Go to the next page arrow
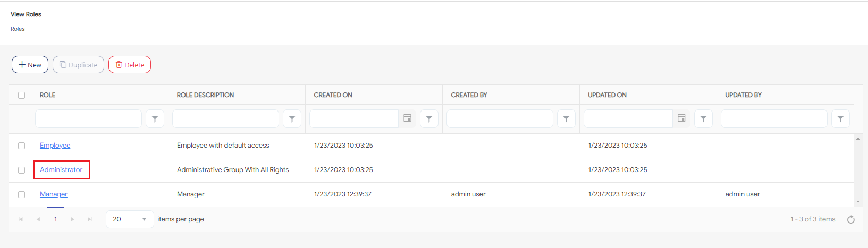The height and width of the screenshot is (248, 868). point(73,219)
